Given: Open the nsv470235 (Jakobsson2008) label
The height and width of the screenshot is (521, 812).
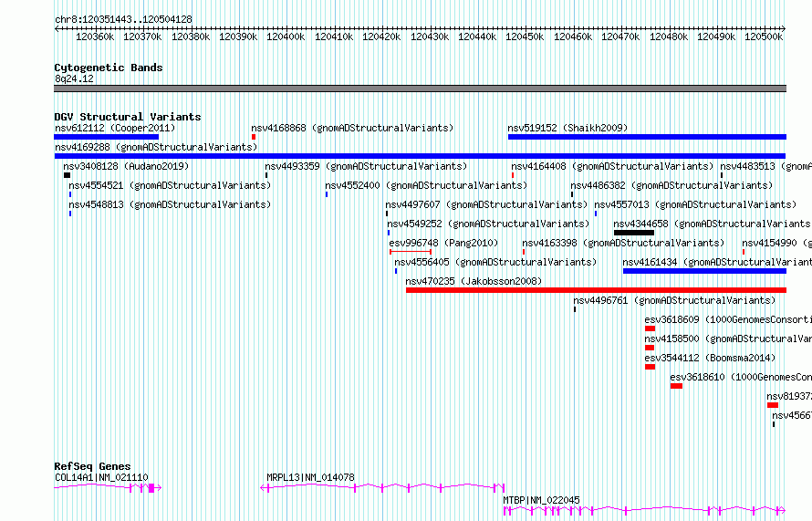Looking at the screenshot, I should coord(474,281).
